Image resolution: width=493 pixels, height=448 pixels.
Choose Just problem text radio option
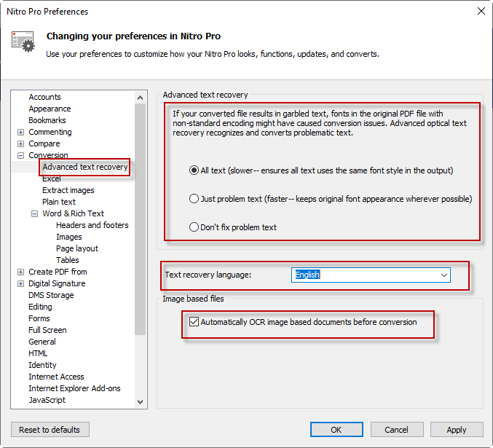click(x=194, y=199)
